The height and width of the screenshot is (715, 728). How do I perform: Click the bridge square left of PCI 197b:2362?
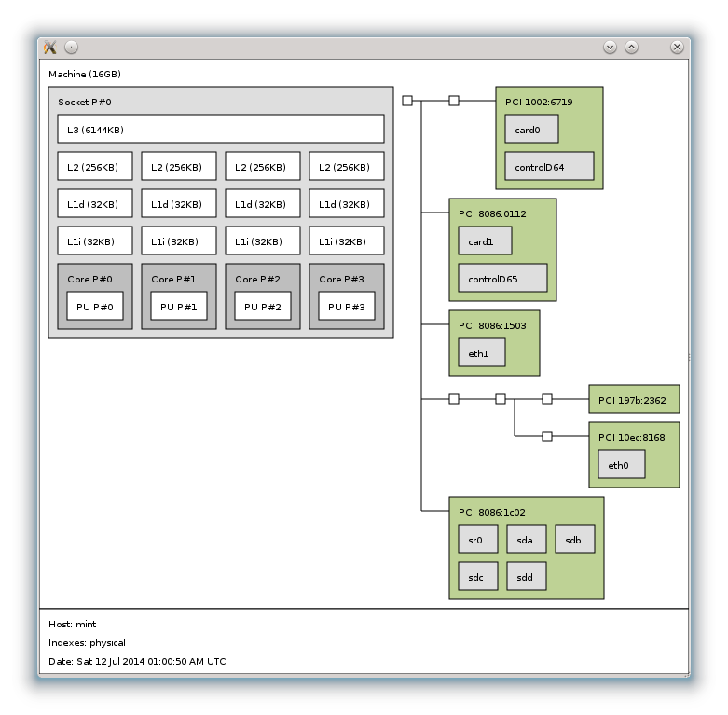tap(547, 399)
